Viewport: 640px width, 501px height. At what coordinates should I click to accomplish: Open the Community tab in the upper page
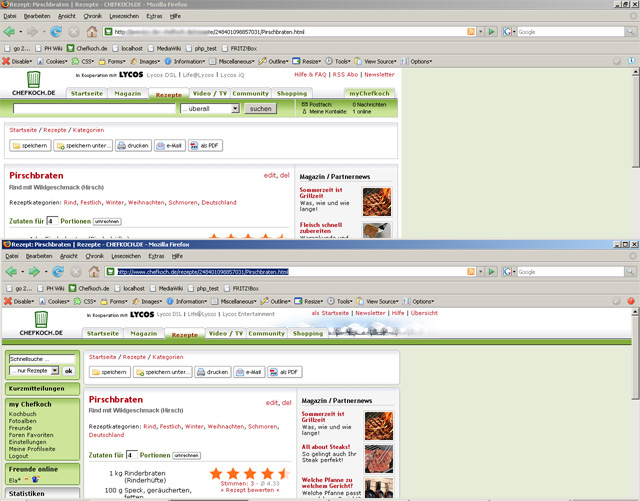pos(250,93)
